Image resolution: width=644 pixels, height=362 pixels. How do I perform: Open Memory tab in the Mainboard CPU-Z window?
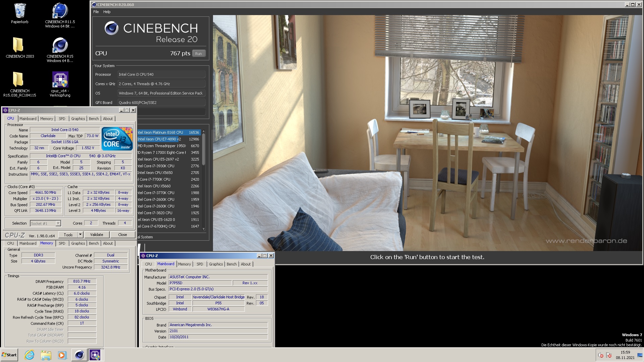(184, 264)
